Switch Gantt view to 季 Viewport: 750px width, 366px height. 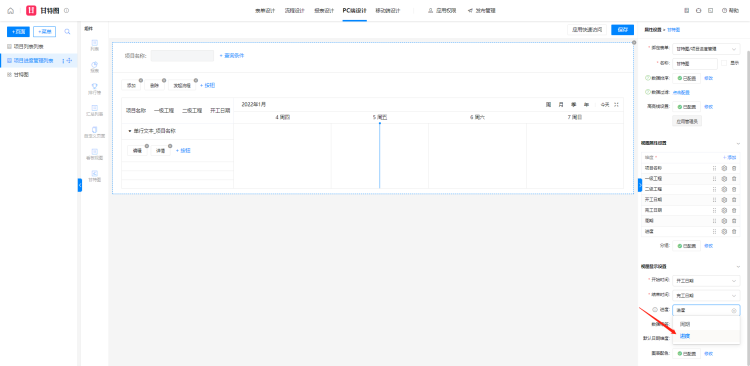[574, 104]
